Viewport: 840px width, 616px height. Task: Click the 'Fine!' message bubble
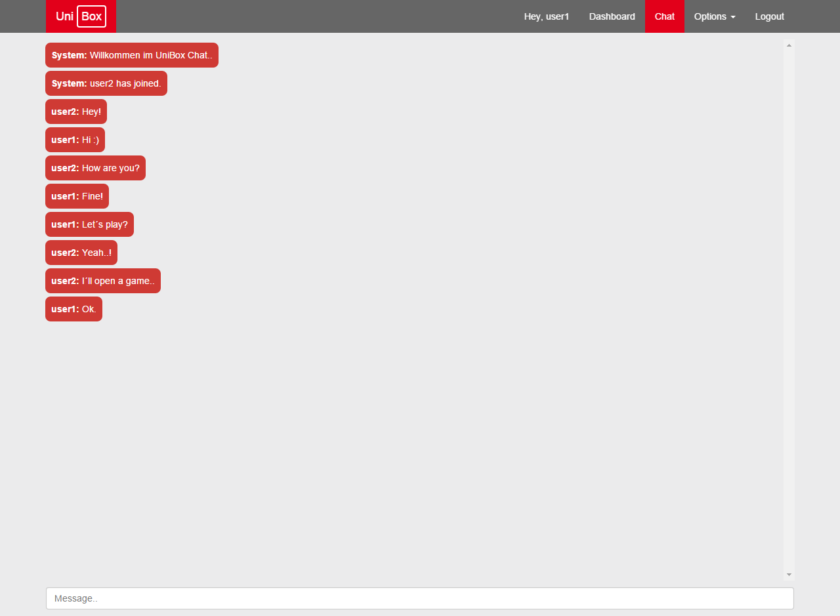click(x=77, y=196)
